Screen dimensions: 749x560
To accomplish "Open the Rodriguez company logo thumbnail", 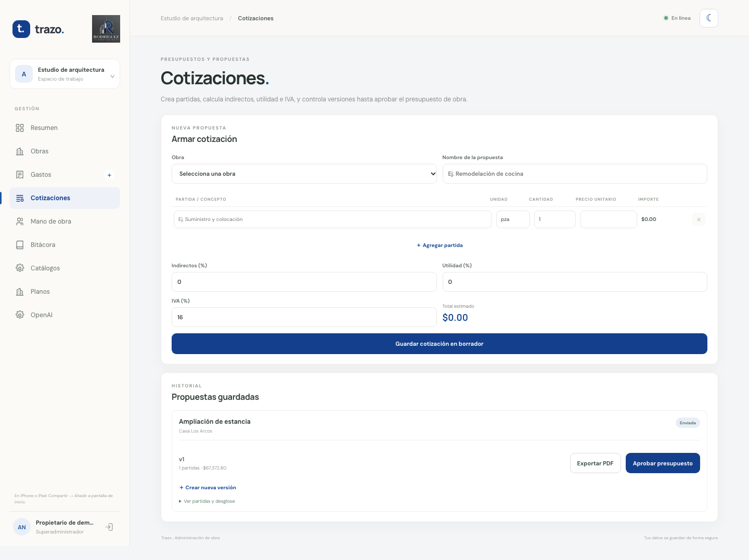I will (106, 29).
